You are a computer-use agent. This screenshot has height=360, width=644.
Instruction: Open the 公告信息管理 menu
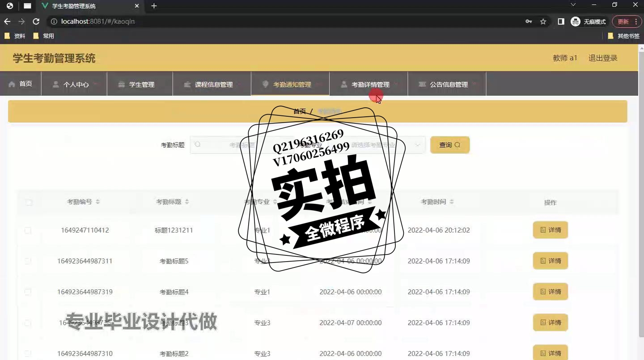click(x=447, y=84)
